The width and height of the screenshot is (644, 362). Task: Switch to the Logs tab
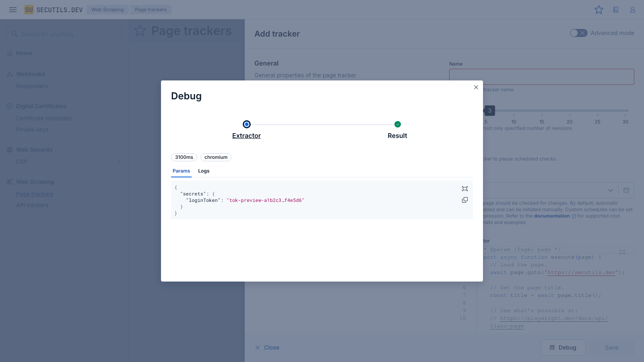point(204,171)
